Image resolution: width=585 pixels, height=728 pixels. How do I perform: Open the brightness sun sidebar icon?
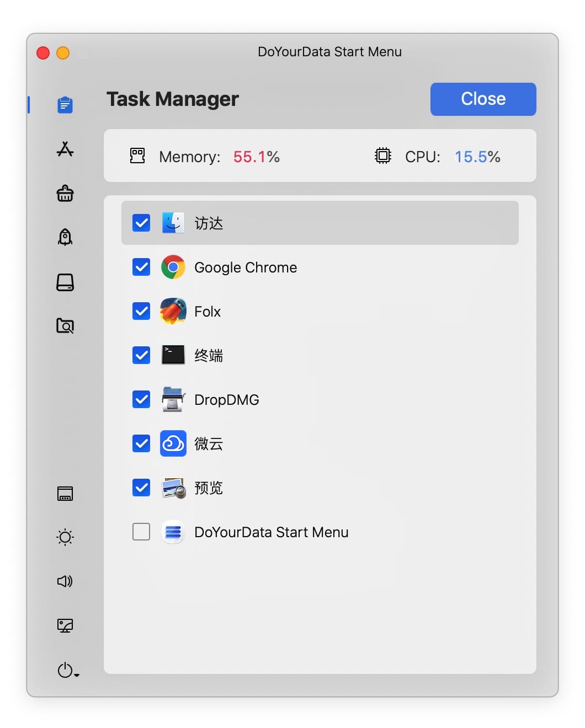65,537
